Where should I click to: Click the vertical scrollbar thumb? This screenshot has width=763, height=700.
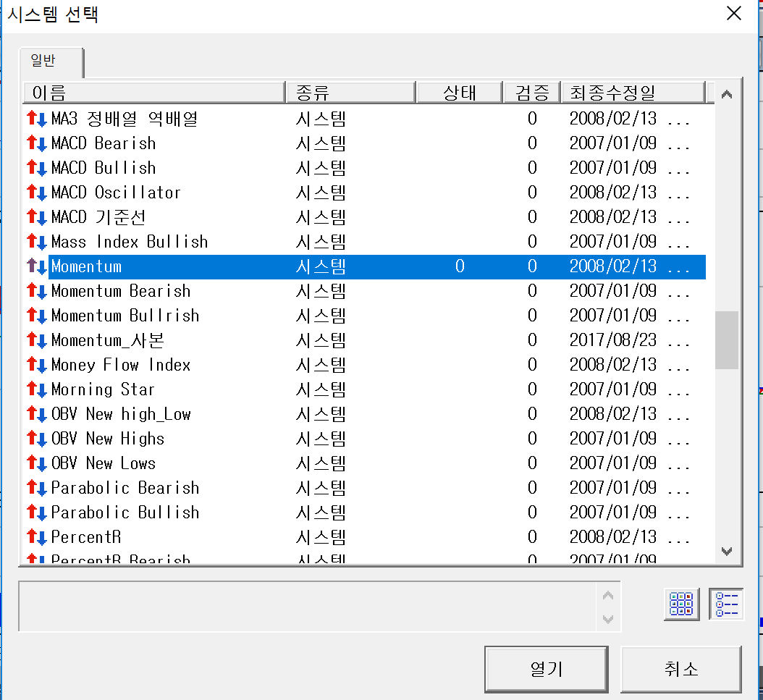pyautogui.click(x=726, y=340)
